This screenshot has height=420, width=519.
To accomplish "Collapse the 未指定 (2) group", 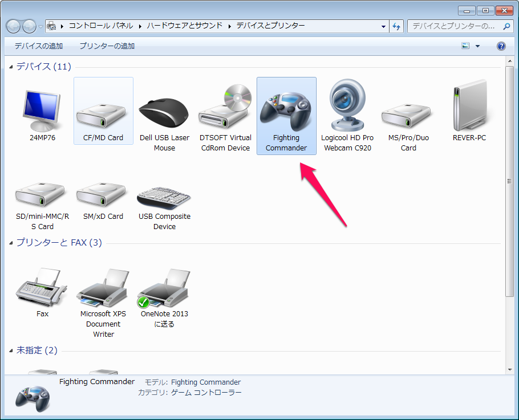I will point(11,350).
